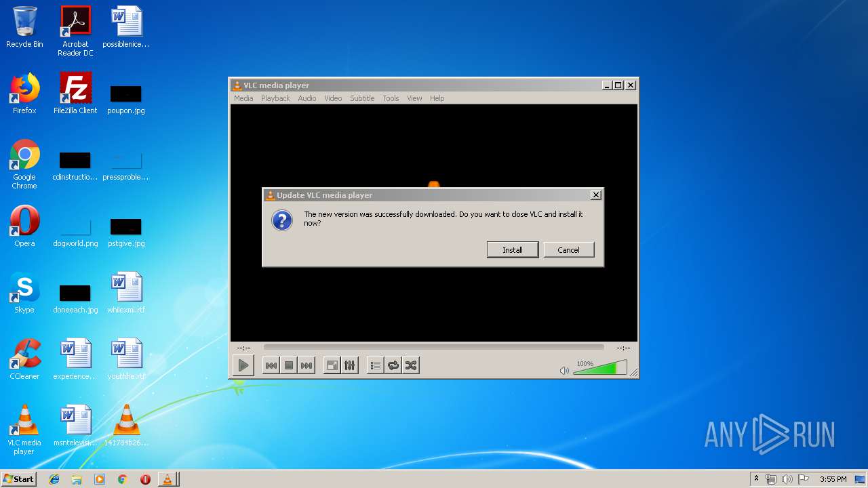Click the remaining time label in VLC

pyautogui.click(x=623, y=348)
